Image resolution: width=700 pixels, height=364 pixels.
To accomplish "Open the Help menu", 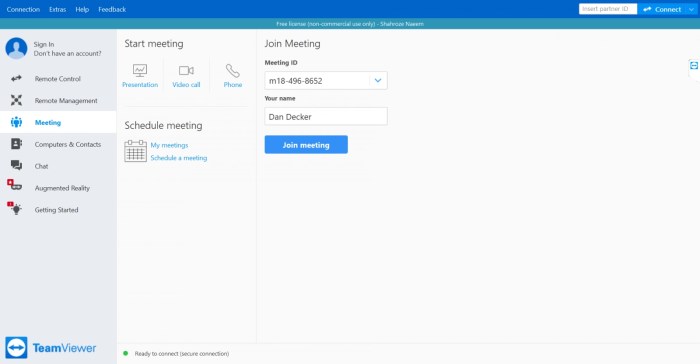I will click(82, 9).
